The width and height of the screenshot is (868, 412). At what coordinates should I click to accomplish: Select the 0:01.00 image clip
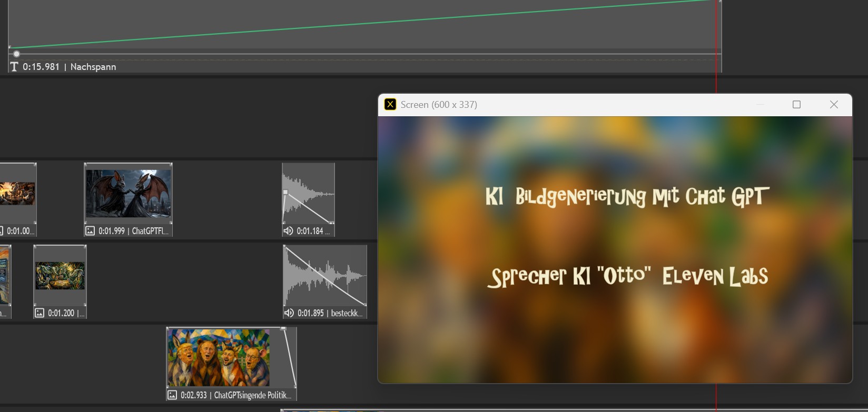17,199
